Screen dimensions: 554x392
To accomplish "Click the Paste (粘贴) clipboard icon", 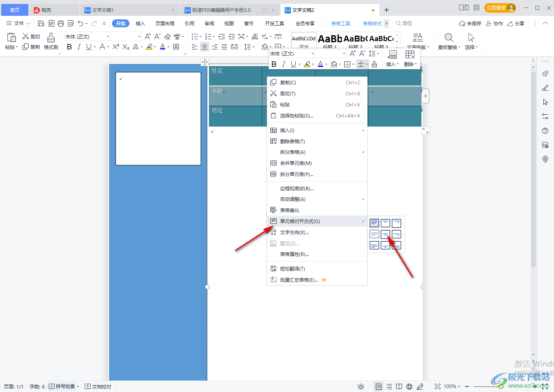I will point(11,38).
